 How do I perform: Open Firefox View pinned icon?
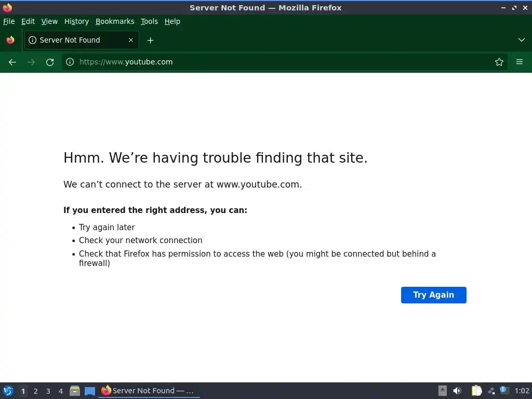click(x=10, y=40)
